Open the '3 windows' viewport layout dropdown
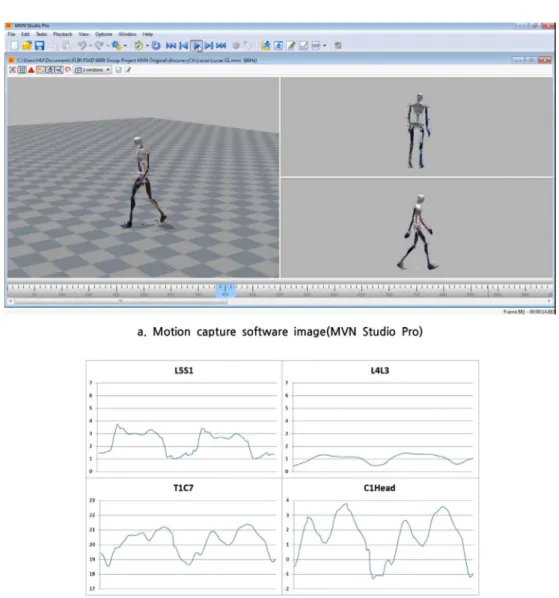Image resolution: width=559 pixels, height=598 pixels. coord(93,70)
